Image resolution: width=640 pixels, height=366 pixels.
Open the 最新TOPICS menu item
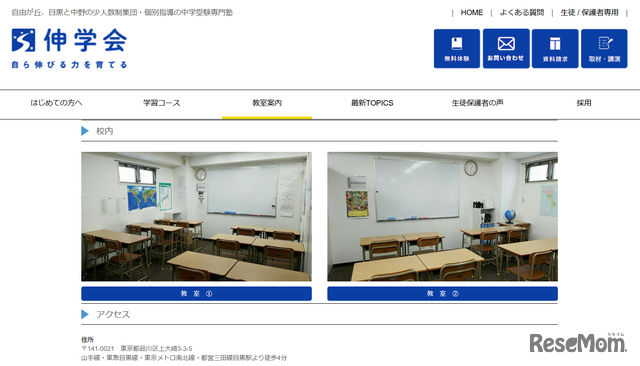point(372,103)
